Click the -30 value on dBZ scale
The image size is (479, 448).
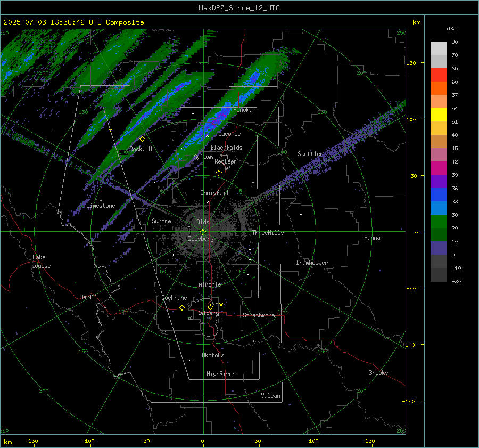456,281
